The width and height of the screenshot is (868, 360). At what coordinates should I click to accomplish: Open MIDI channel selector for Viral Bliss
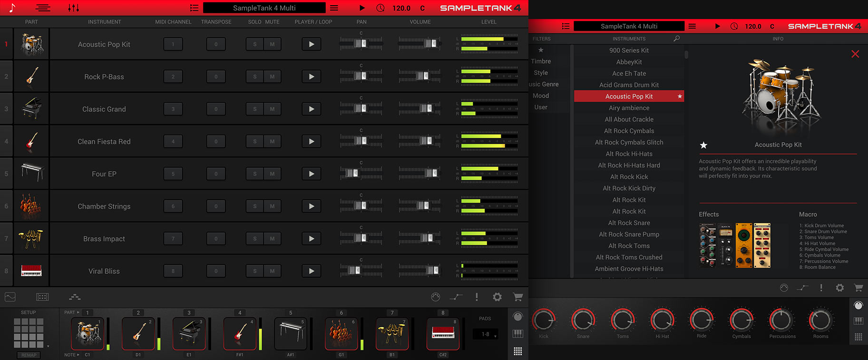coord(173,271)
